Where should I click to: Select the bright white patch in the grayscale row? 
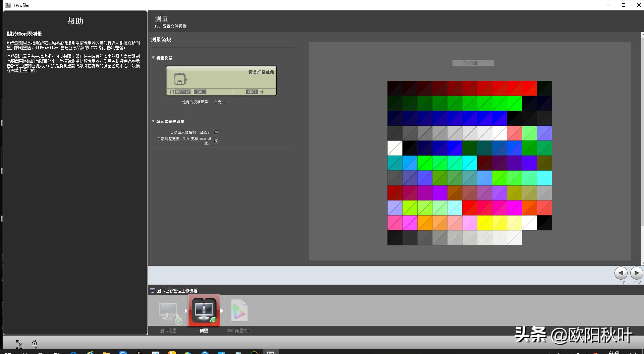499,133
